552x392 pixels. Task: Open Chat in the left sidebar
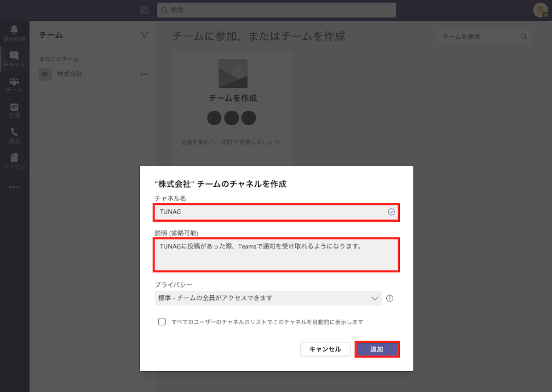[14, 59]
